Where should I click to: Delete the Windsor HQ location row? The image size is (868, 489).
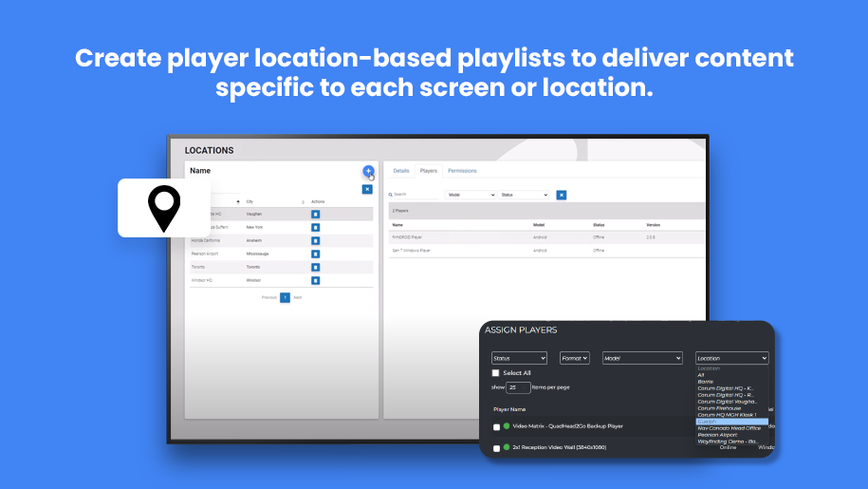pos(316,281)
